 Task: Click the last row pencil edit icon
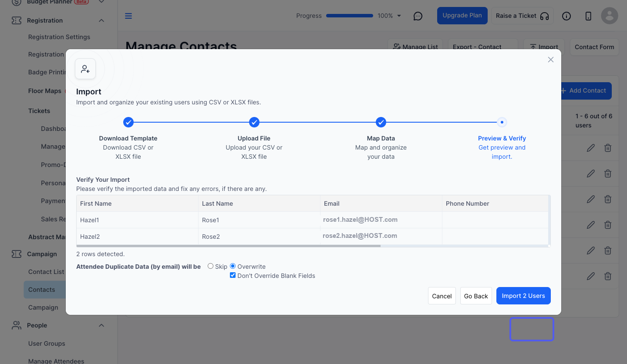pos(590,276)
